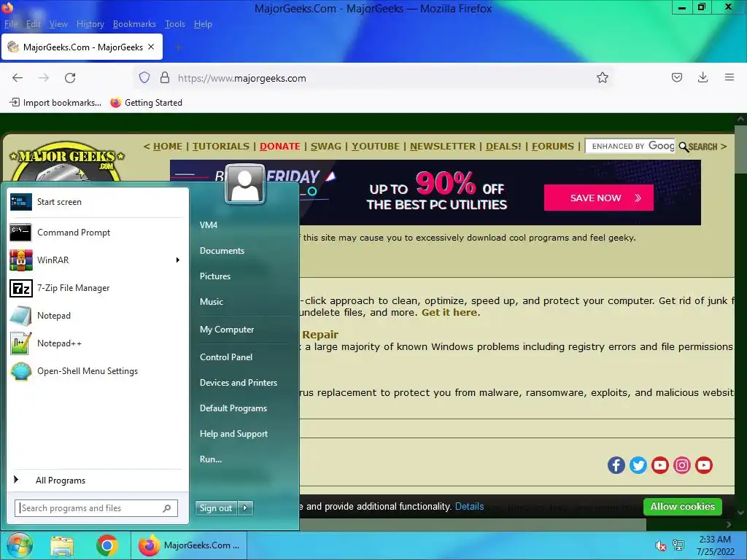Open the cookie notice Details link
This screenshot has width=747, height=560.
point(469,506)
